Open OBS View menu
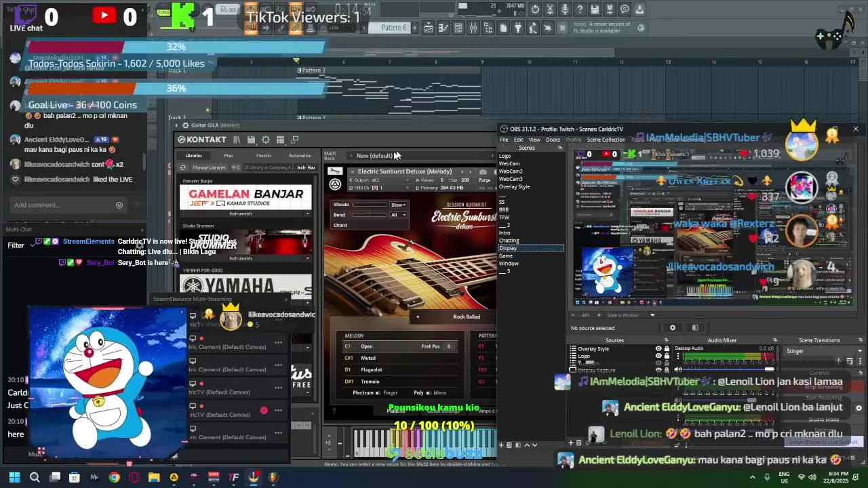This screenshot has width=868, height=488. coord(534,140)
